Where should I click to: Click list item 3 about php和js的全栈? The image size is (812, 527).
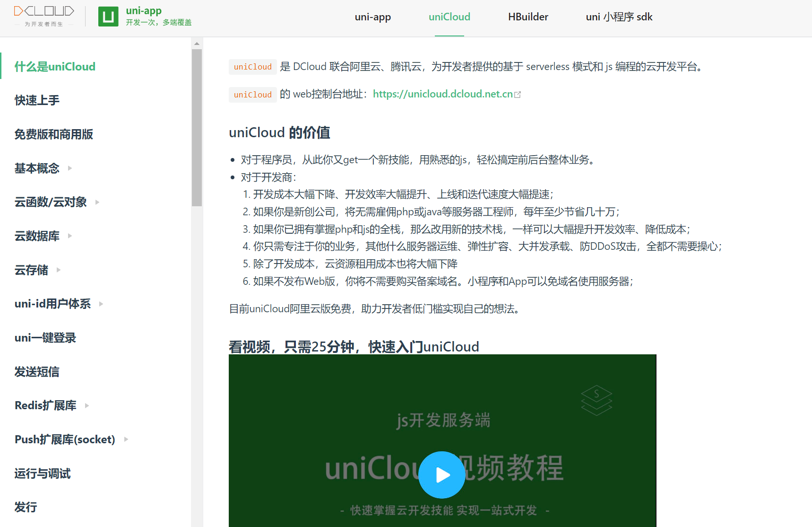click(x=471, y=229)
